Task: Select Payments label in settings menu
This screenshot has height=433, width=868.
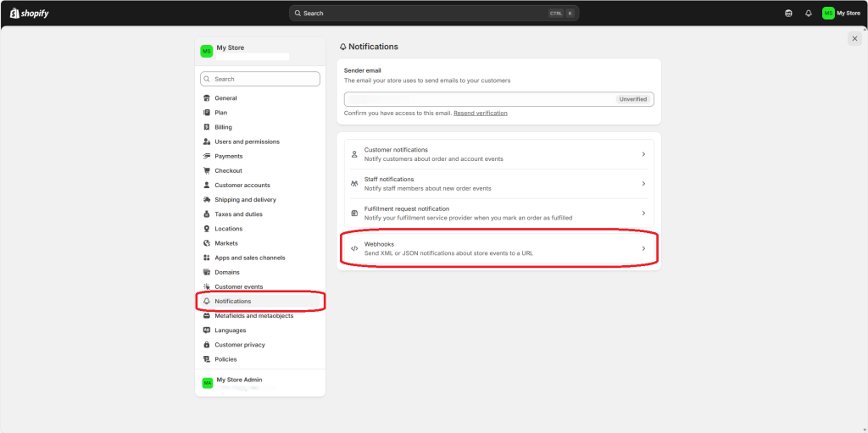Action: [229, 156]
